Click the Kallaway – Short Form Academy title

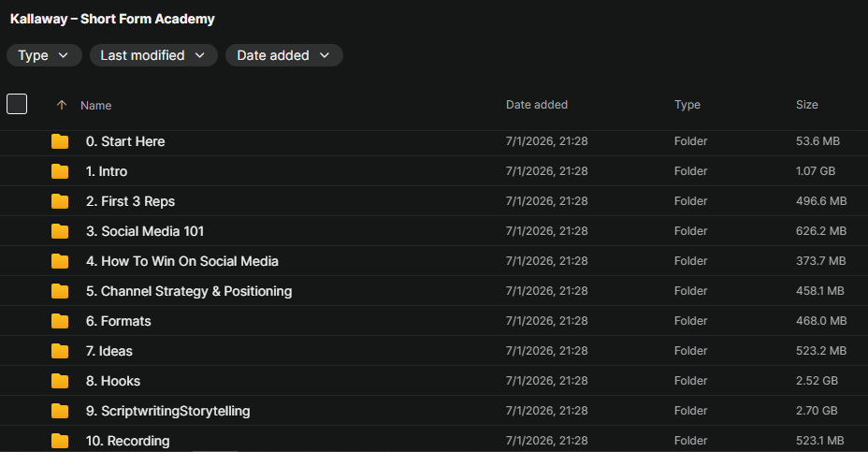coord(112,19)
